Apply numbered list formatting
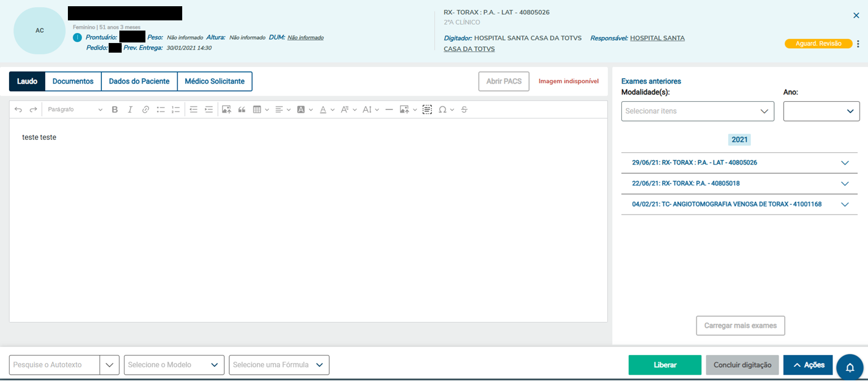The image size is (868, 390). coord(175,110)
